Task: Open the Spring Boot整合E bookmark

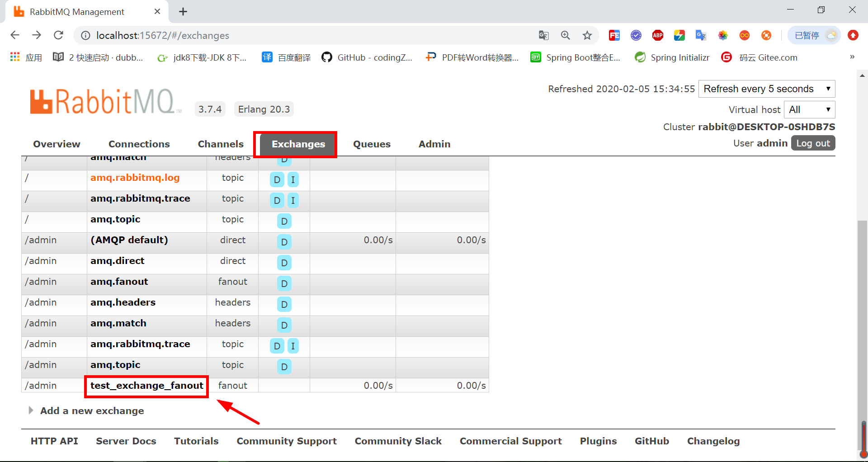Action: pyautogui.click(x=576, y=57)
